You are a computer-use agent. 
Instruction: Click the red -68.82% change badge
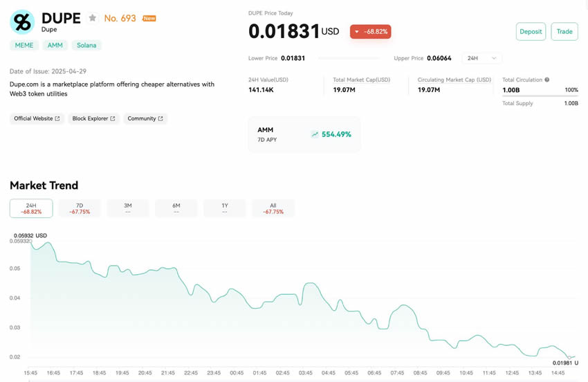pos(371,32)
